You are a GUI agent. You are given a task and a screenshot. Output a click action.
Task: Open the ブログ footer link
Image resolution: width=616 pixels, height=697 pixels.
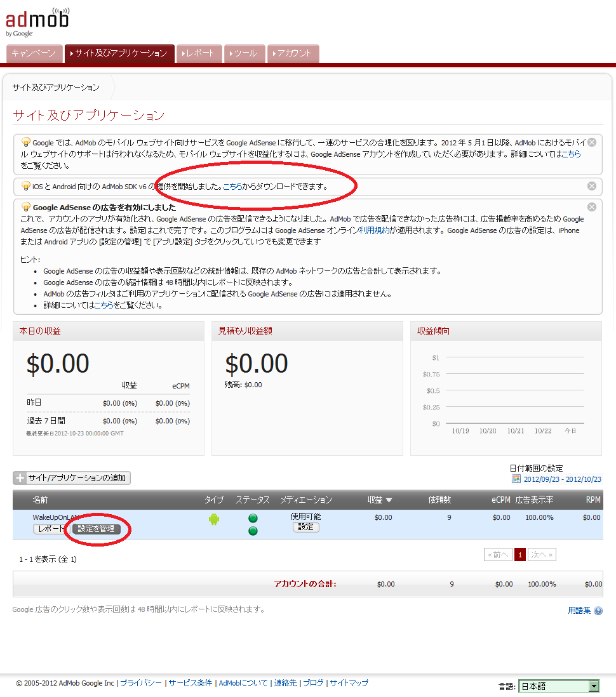click(313, 683)
